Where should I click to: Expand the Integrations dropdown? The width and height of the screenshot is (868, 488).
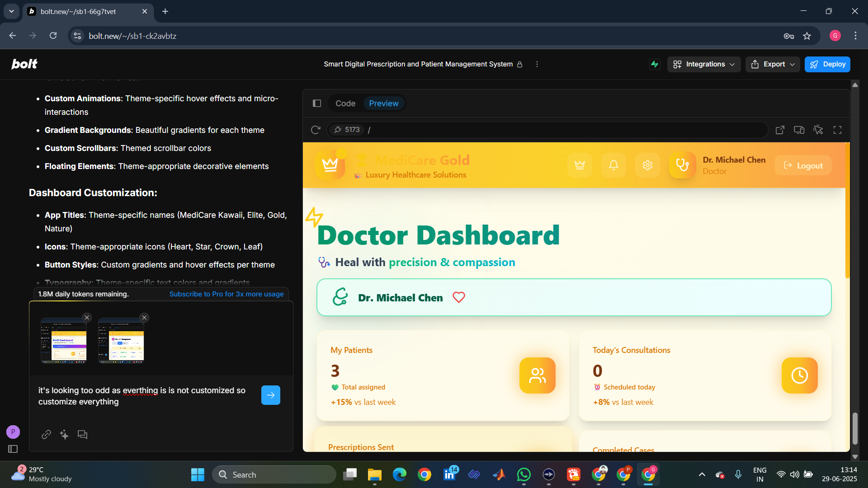click(x=704, y=64)
